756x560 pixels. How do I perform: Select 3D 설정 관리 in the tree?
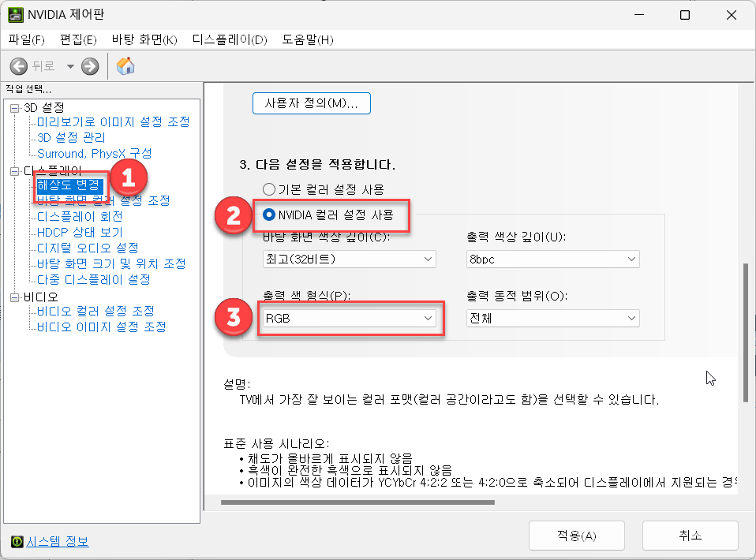point(71,138)
